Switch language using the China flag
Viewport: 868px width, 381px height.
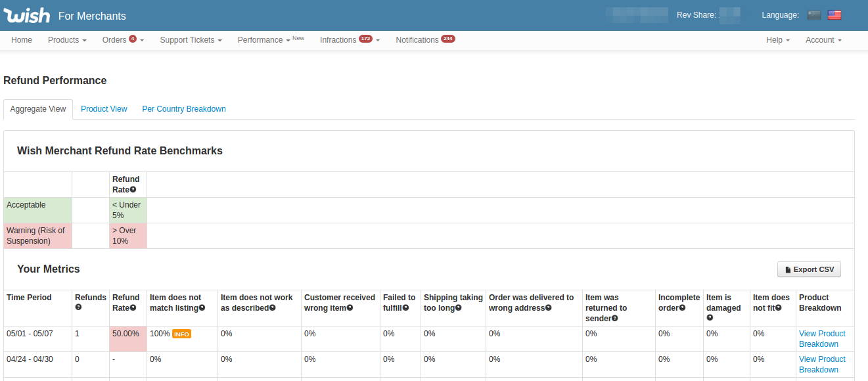click(814, 15)
